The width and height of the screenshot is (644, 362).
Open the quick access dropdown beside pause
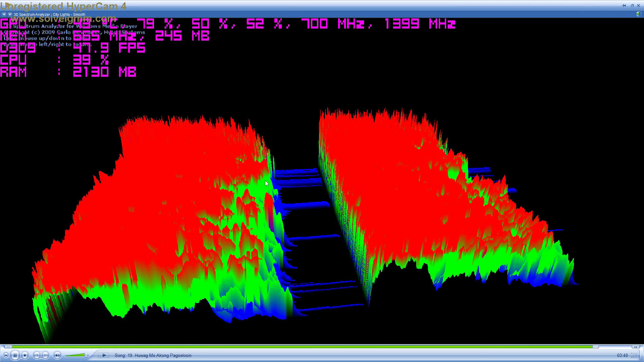(6, 355)
